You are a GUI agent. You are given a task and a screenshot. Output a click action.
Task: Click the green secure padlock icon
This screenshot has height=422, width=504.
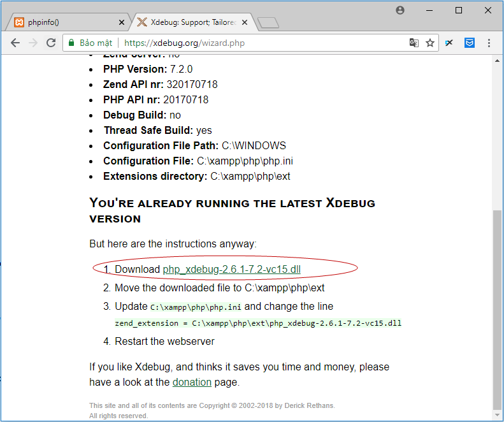pos(71,43)
